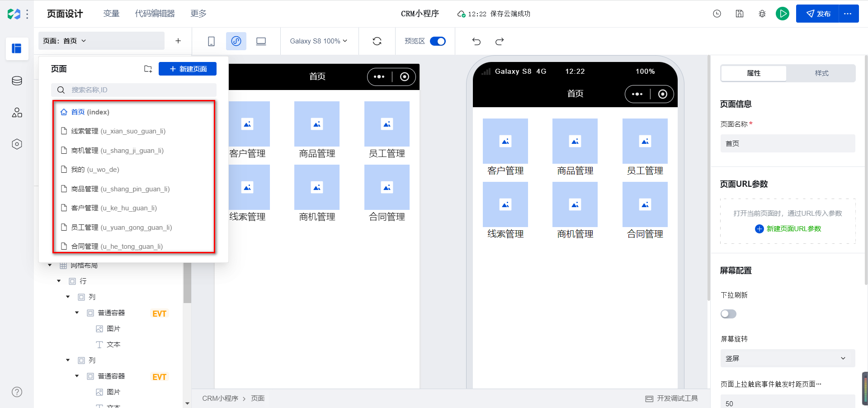Viewport: 868px width, 408px height.
Task: Switch to mobile phone device view
Action: tap(211, 41)
